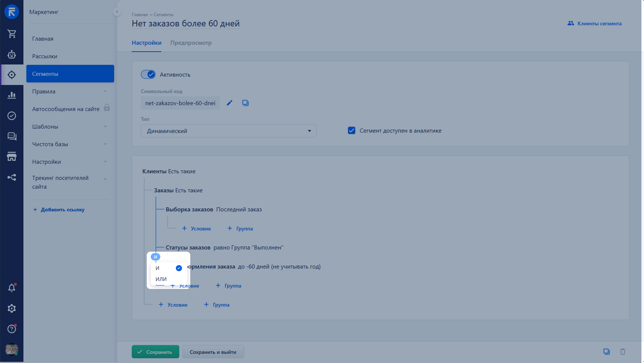Uncheck Сегмент доступен в аналитике checkbox

[352, 130]
